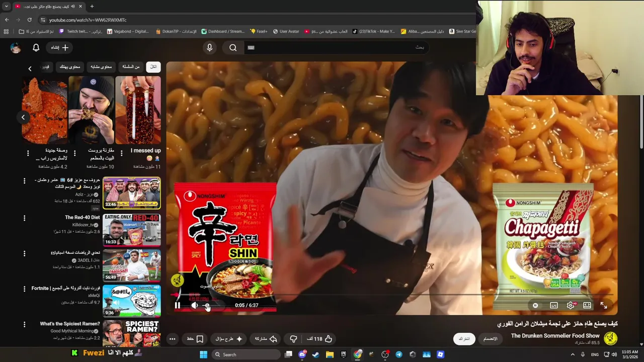Screen dimensions: 644x362
Task: Click the Join (الانضمام) button
Action: coord(490,339)
